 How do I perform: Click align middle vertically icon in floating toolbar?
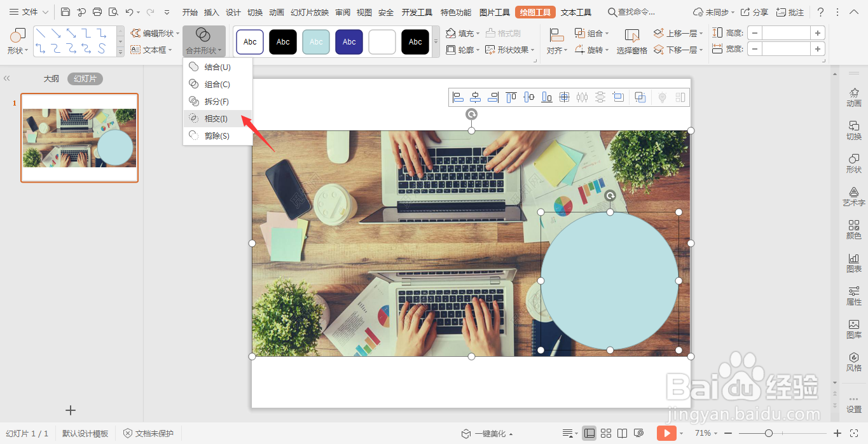(x=529, y=97)
